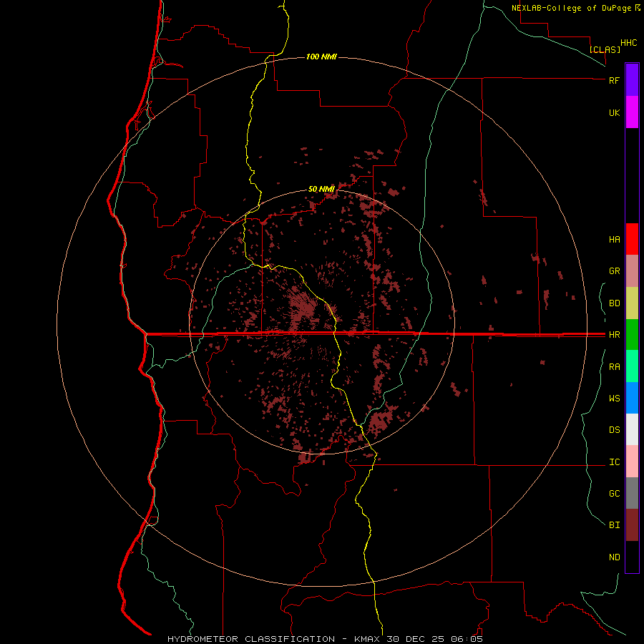Click the magenta UK legend swatch
Viewport: 644px width, 644px height.
632,112
